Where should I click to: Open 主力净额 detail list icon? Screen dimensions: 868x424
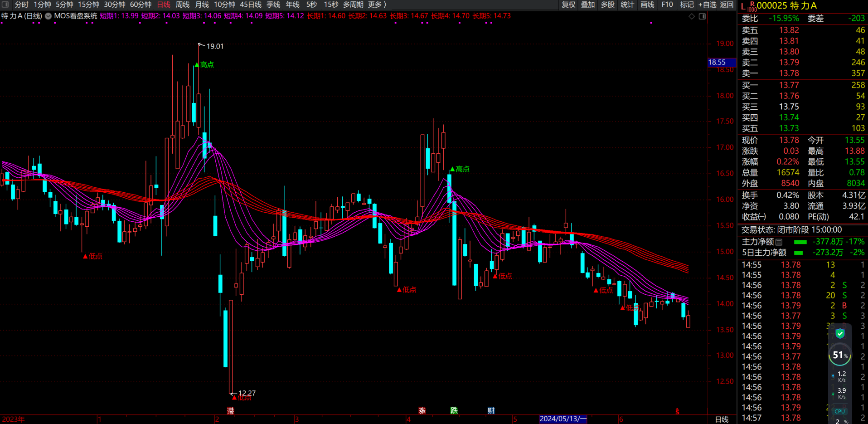coord(779,242)
